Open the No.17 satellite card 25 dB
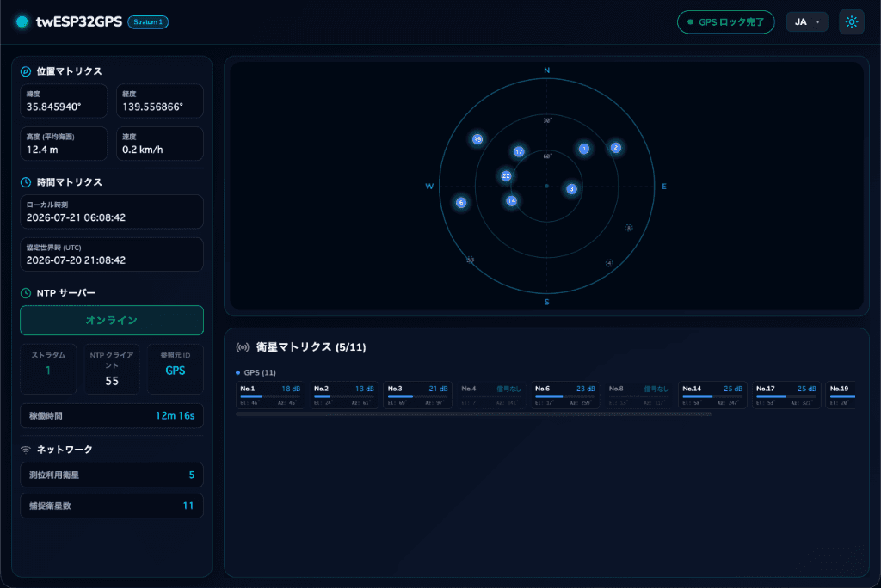This screenshot has width=881, height=588. pos(786,395)
